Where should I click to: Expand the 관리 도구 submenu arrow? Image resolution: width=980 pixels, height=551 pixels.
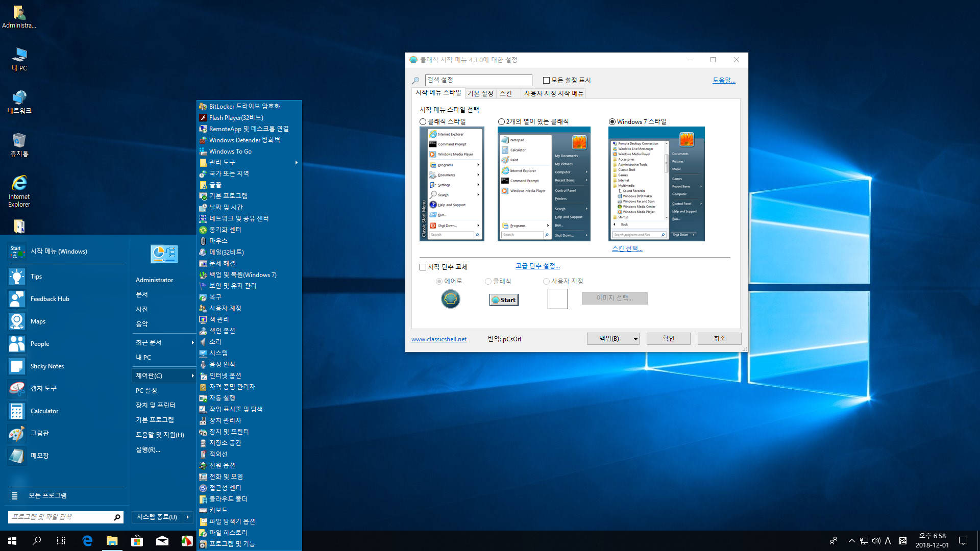click(296, 163)
